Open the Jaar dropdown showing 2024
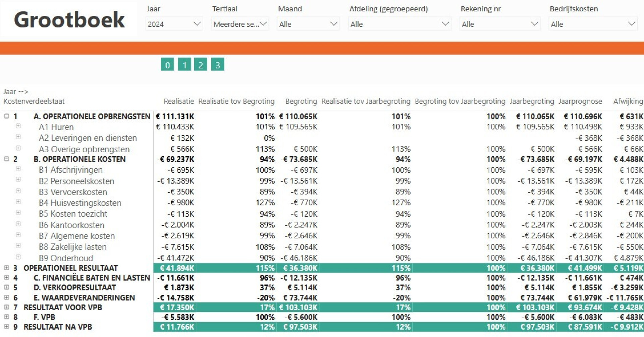 click(174, 24)
